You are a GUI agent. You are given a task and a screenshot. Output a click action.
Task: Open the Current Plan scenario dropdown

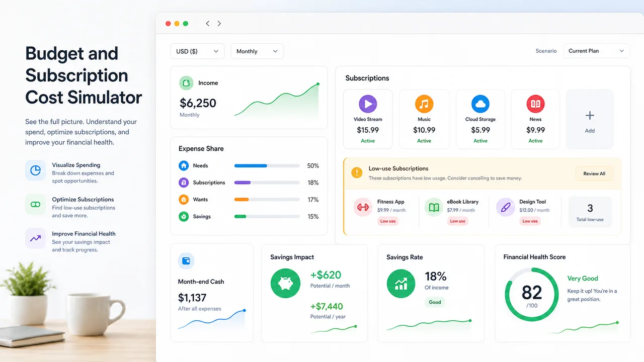click(597, 51)
